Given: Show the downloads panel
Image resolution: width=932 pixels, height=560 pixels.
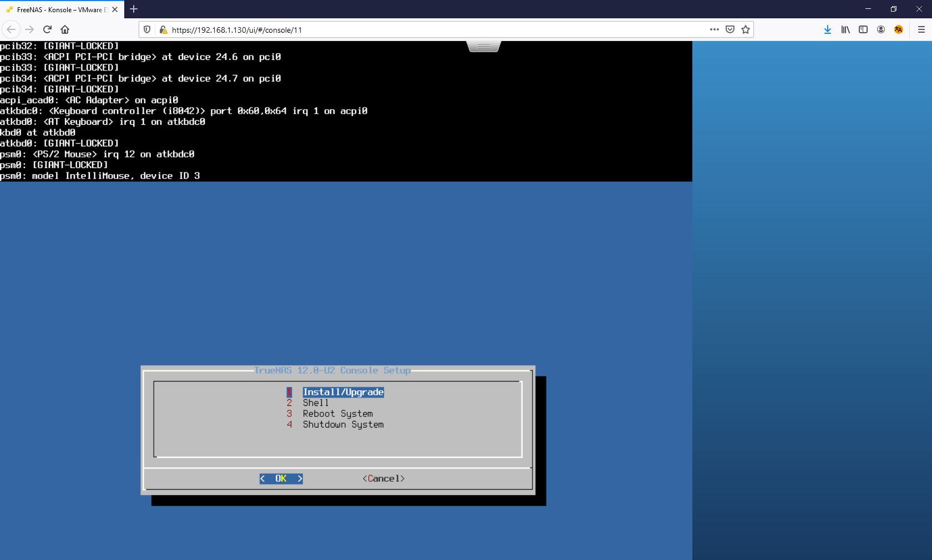Looking at the screenshot, I should (x=828, y=29).
